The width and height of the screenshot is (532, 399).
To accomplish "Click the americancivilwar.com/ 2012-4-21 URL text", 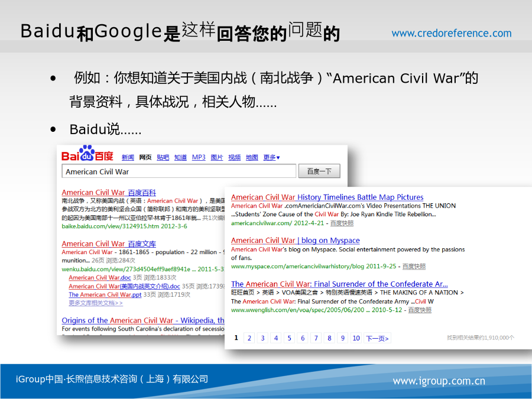I will (x=278, y=223).
